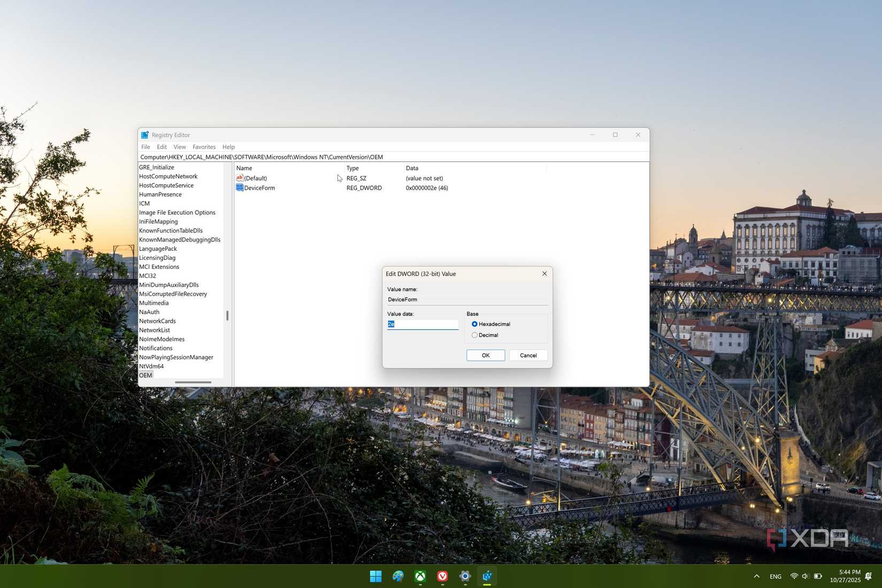Select the IniFileMapping key

coord(158,222)
